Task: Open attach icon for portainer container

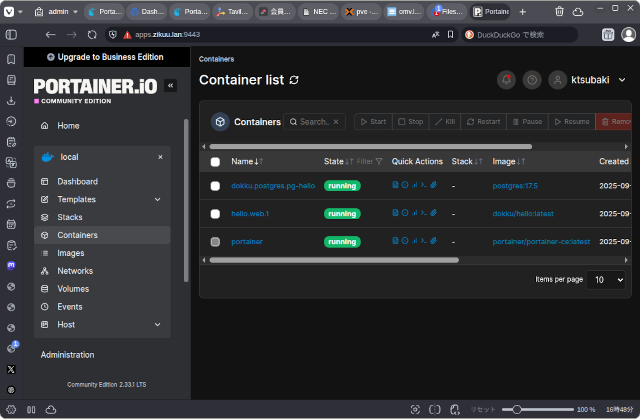Action: [433, 241]
